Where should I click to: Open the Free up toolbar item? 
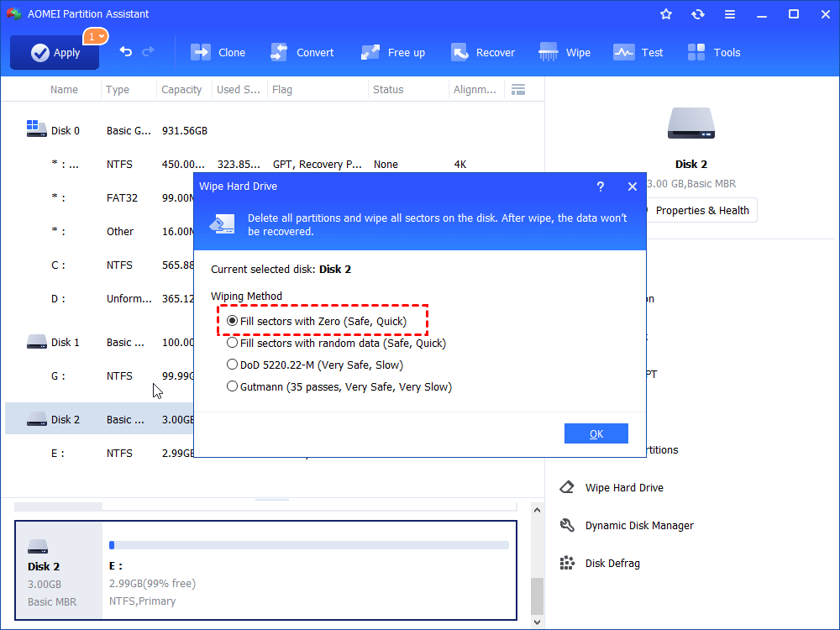coord(392,52)
